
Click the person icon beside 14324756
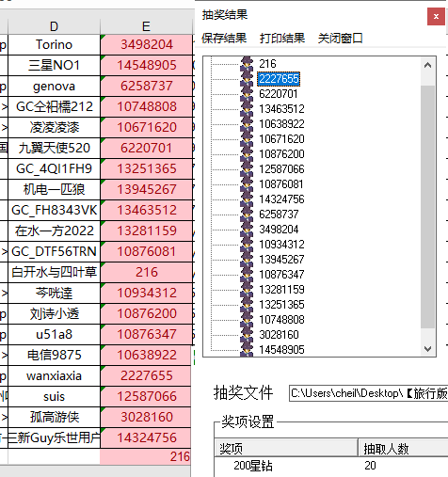coord(247,199)
